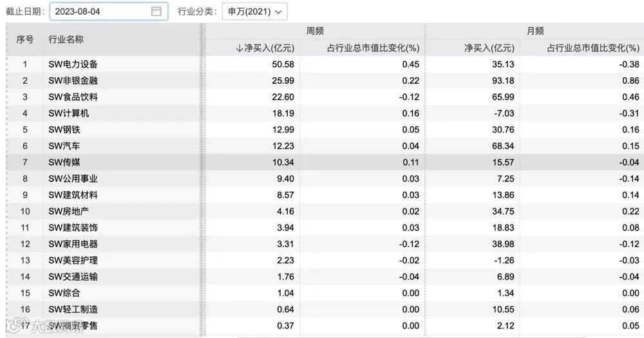Select row SW计算机
644x338 pixels.
[325, 113]
